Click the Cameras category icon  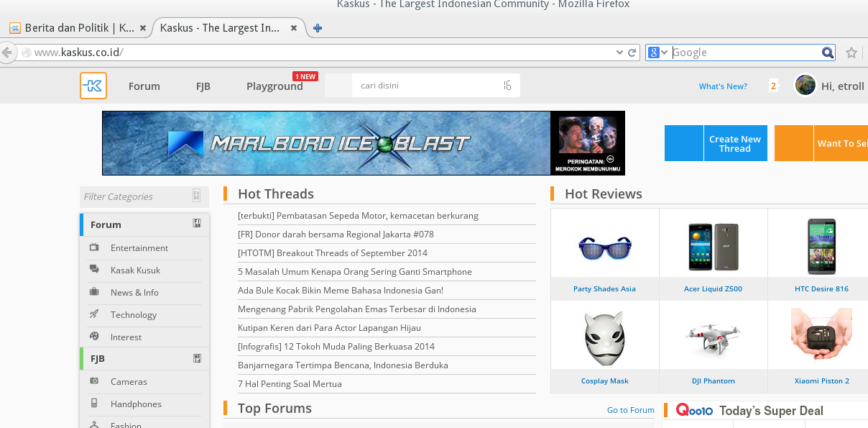(x=94, y=381)
